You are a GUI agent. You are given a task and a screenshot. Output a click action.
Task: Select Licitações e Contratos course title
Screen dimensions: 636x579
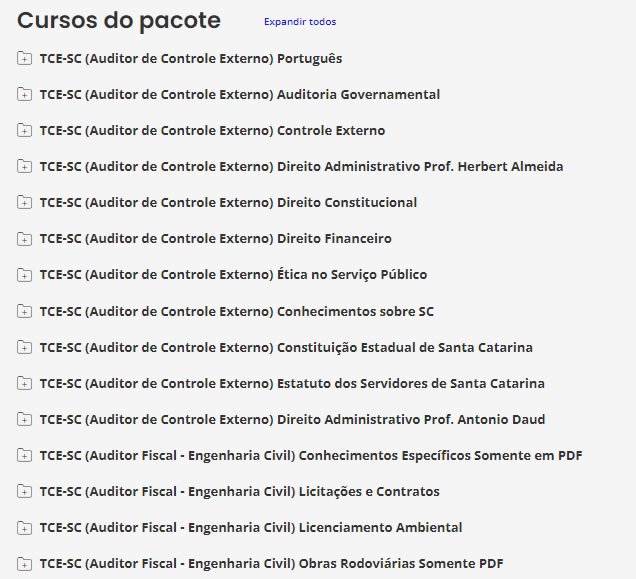239,491
